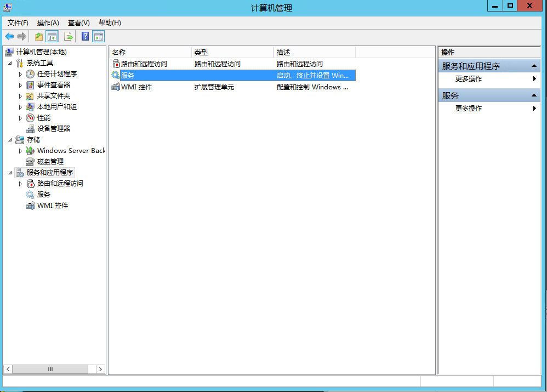Click the left tree pane's horizontal scrollbar thumb
This screenshot has width=547, height=392.
pos(50,370)
